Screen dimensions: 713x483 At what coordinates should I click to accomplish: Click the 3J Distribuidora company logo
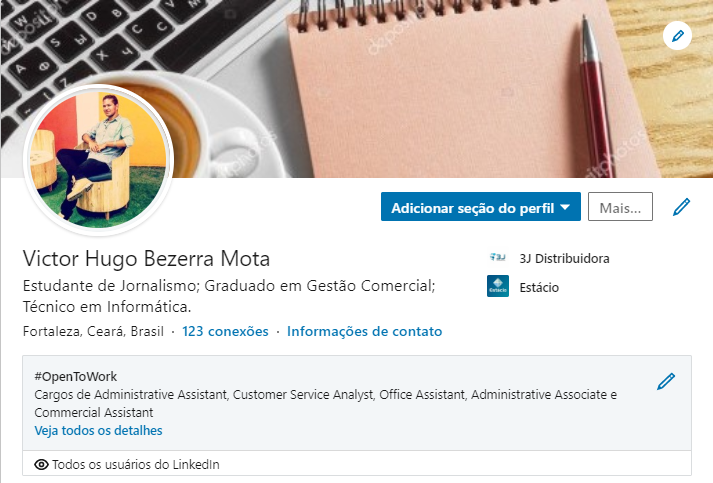(x=497, y=258)
